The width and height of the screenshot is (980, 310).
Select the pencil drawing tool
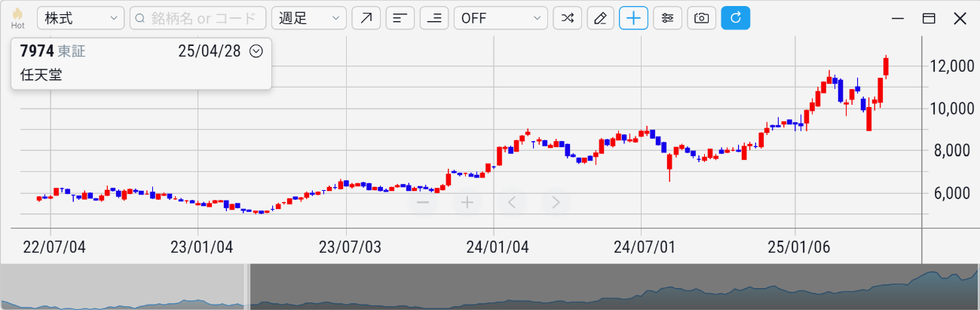pos(600,18)
